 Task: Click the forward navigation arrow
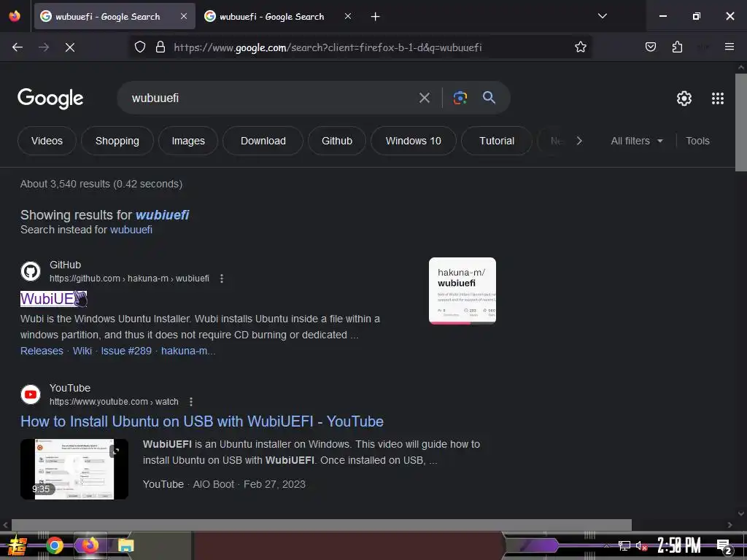pyautogui.click(x=44, y=47)
